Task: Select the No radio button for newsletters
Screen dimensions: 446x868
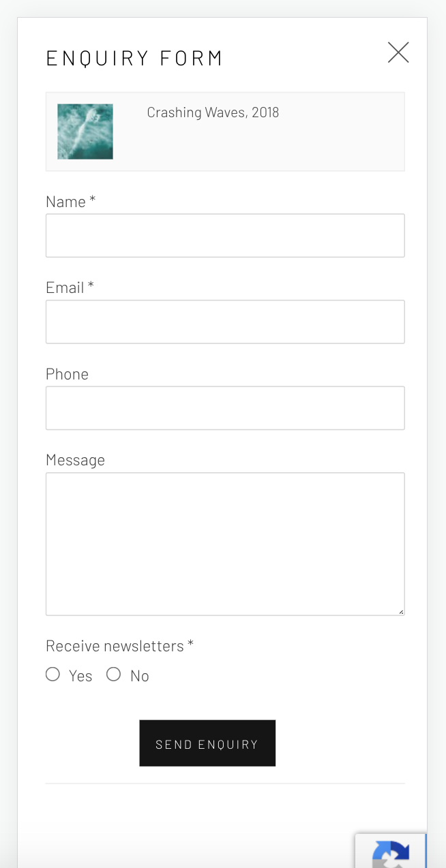Action: click(x=113, y=675)
